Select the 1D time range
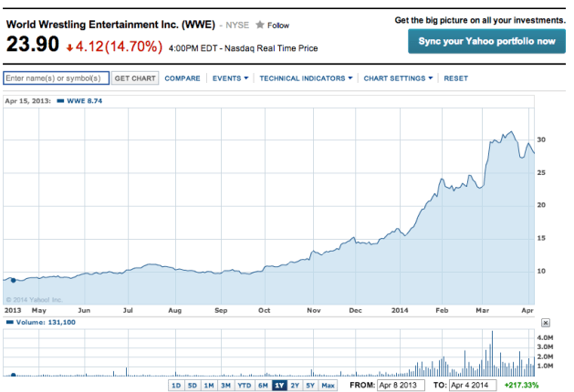Viewport: 574px width, 392px height. click(x=175, y=386)
